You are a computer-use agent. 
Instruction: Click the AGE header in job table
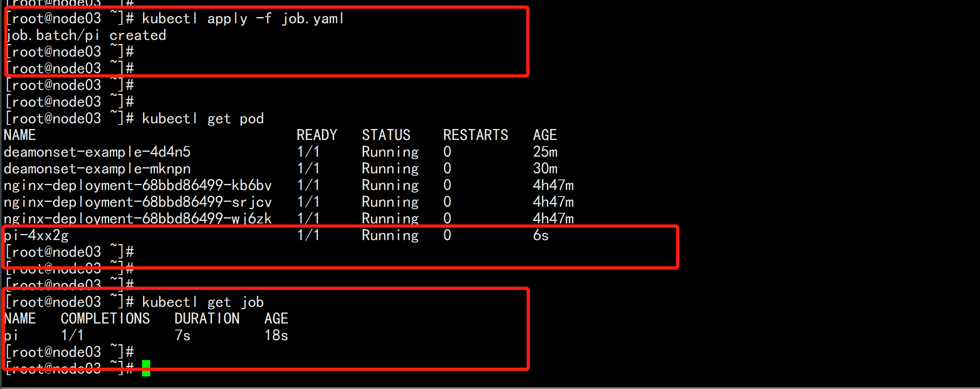click(276, 319)
